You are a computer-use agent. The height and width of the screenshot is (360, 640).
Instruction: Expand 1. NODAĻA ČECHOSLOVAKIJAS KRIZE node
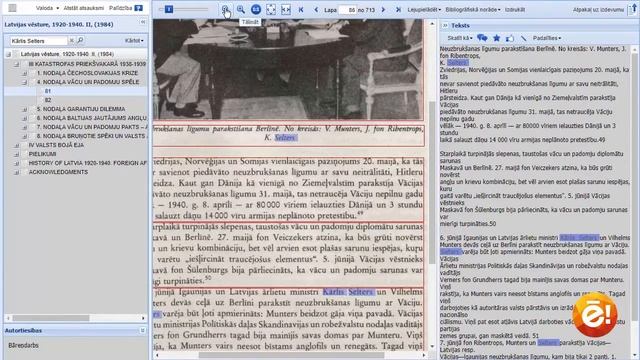(24, 73)
